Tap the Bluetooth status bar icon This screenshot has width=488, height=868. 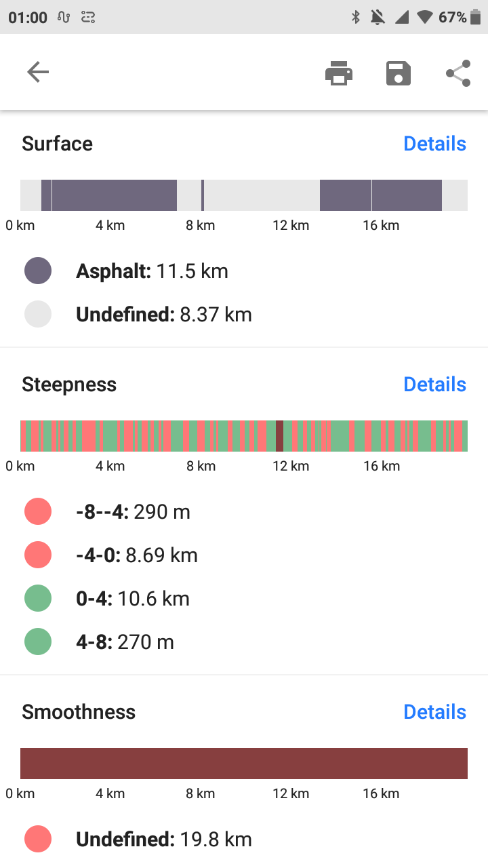click(355, 18)
